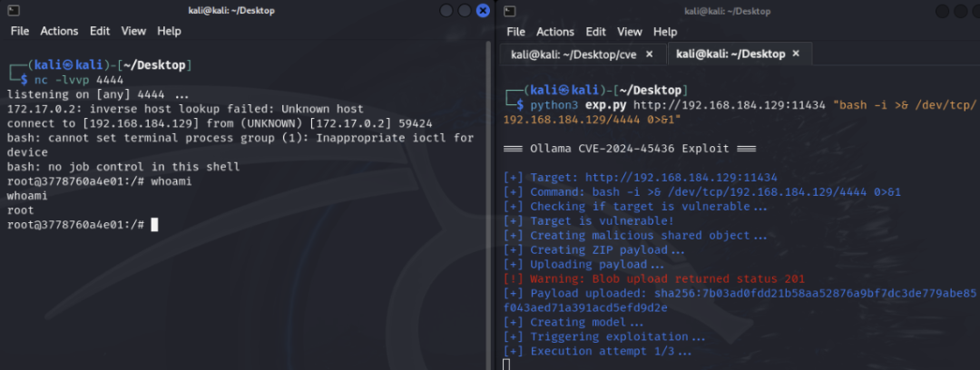Screen dimensions: 980x370
Task: Click 'listening on [any] 4444' line
Action: [x=97, y=94]
